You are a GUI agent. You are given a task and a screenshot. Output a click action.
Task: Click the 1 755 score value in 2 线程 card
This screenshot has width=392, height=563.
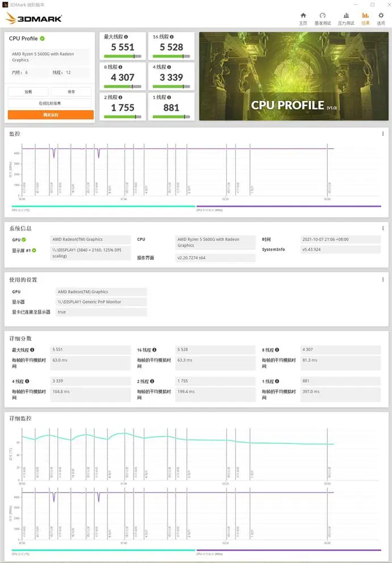tap(122, 108)
